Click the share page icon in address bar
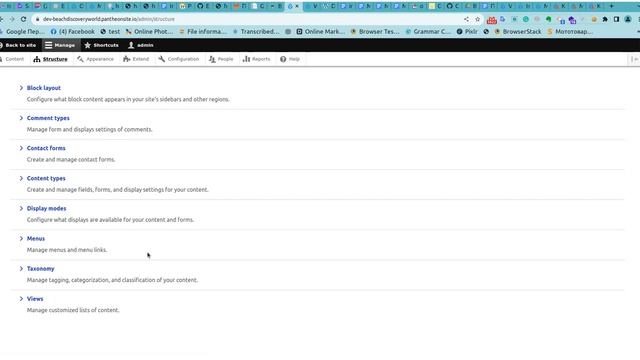The height and width of the screenshot is (360, 640). pyautogui.click(x=466, y=19)
